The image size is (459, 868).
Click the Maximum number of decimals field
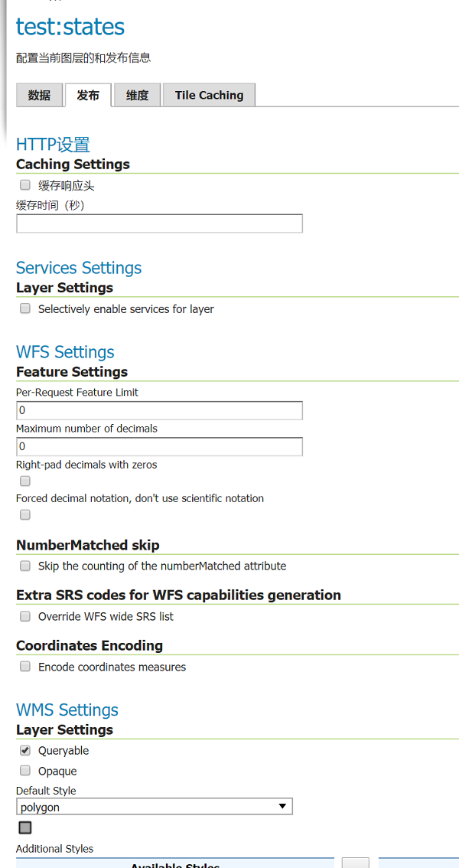tap(159, 446)
